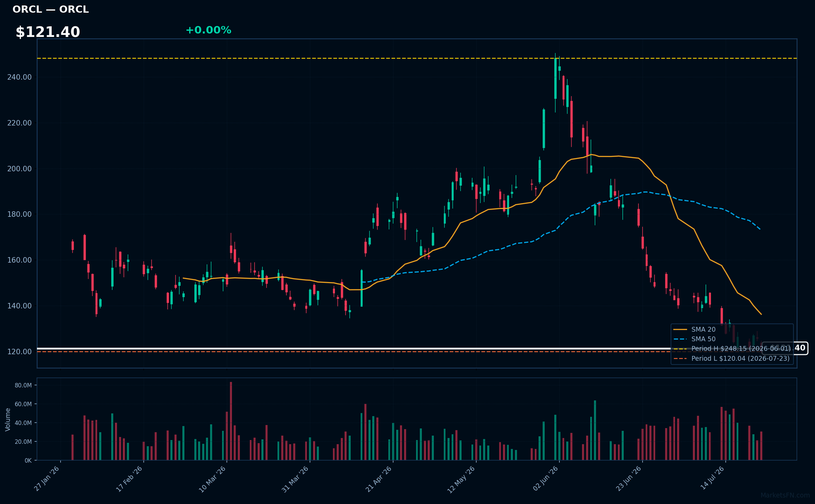
Task: Click the 21 Apr '26 date label
Action: (x=379, y=479)
